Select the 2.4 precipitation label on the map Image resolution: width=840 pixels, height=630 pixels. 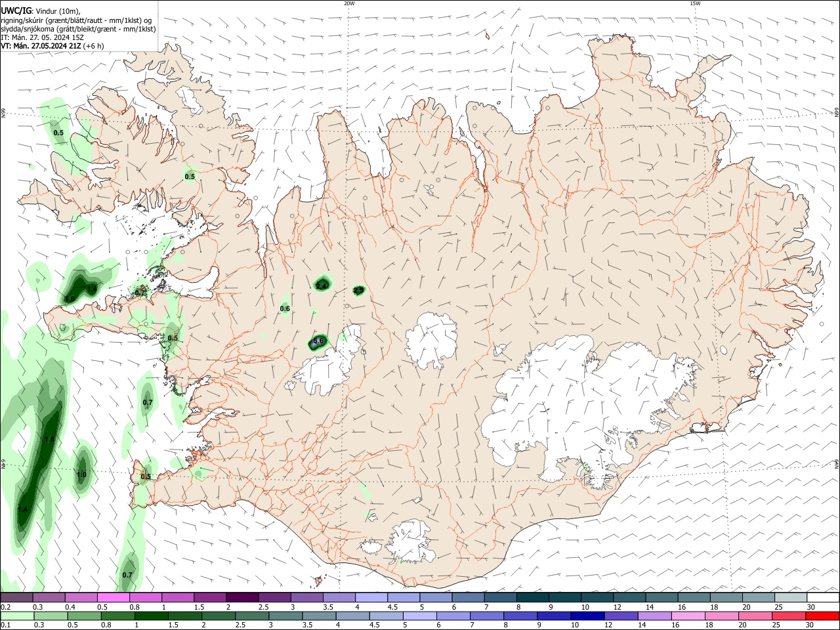[322, 286]
